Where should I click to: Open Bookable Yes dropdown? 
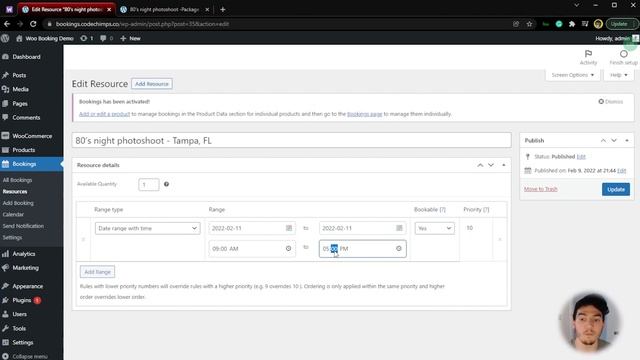[x=435, y=228]
